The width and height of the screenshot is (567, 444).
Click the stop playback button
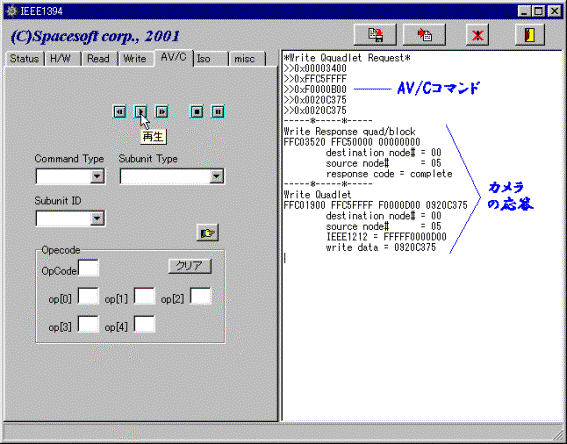coord(197,112)
